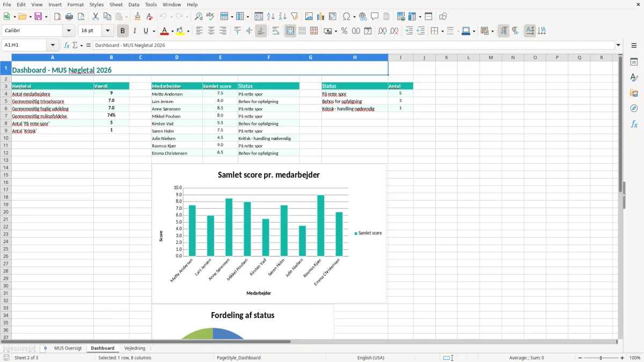644x362 pixels.
Task: Expand the Name Box dropdown
Action: (x=53, y=45)
